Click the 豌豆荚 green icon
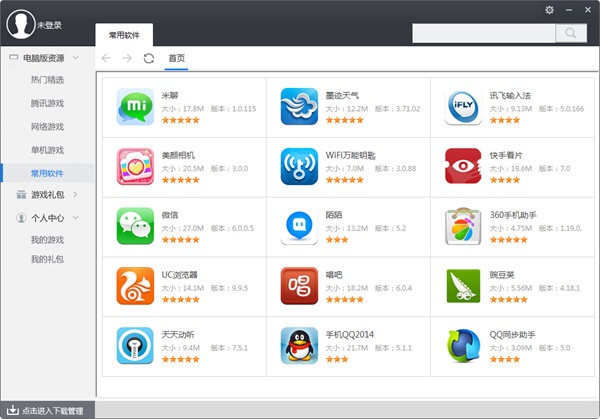Viewport: 600px width, 419px height. click(463, 286)
